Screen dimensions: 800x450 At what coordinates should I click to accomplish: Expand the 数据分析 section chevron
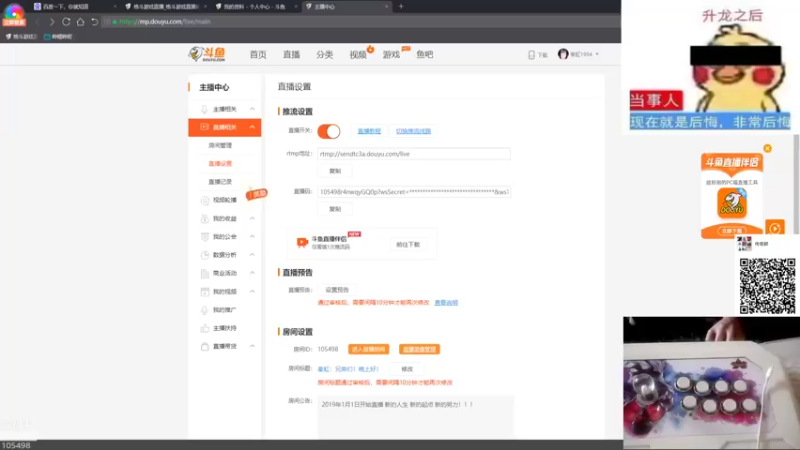point(252,255)
